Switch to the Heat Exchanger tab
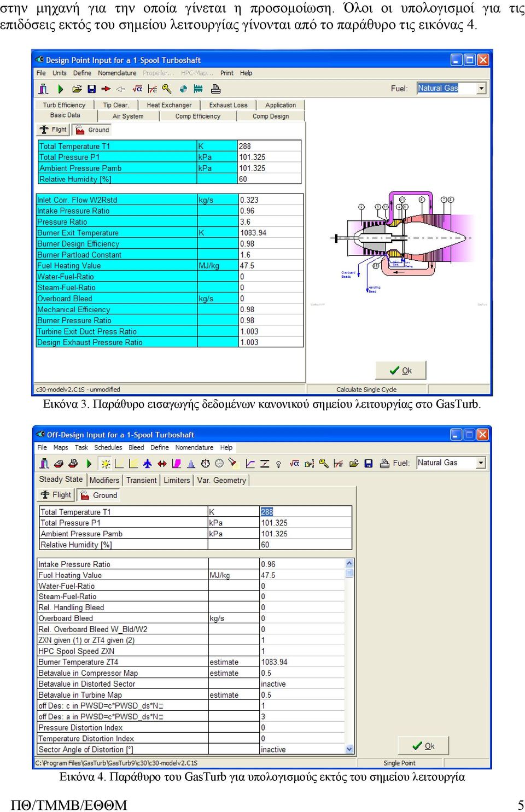Viewport: 525px width, 812px height. [169, 105]
